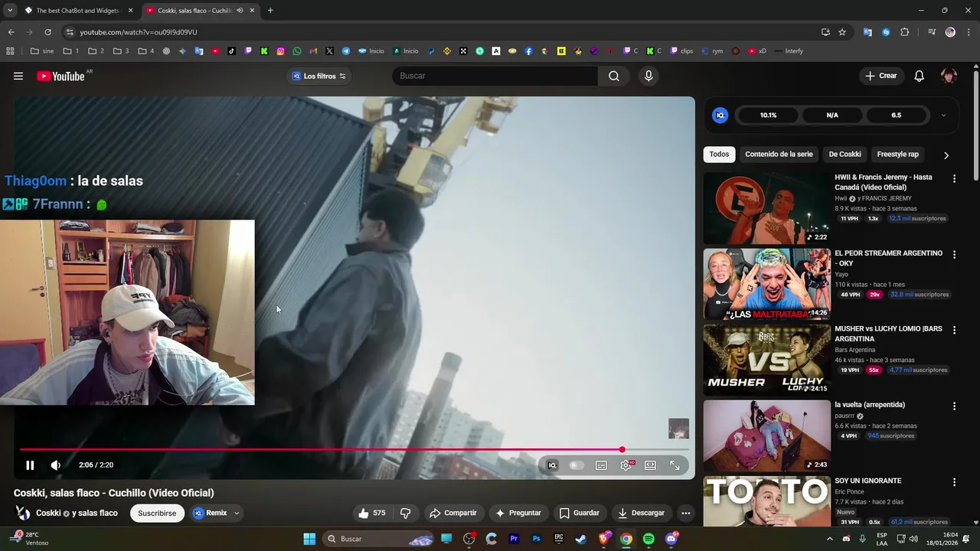Click the Preguntar button

(x=518, y=513)
